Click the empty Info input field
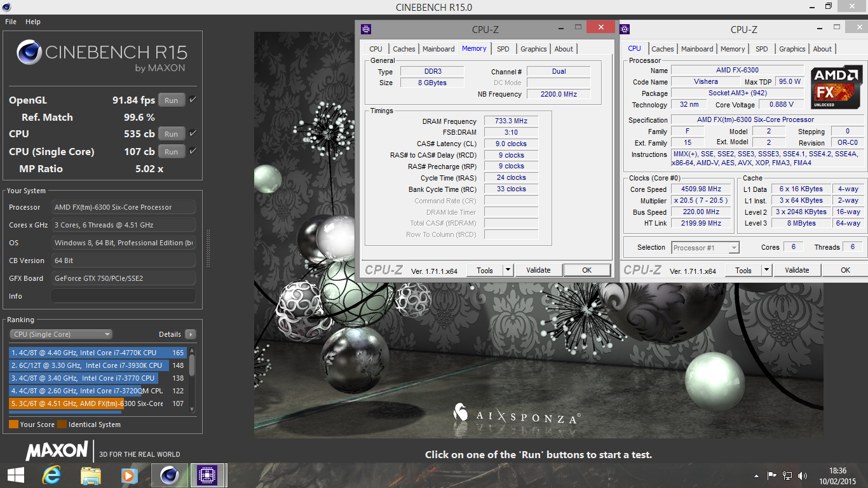 pyautogui.click(x=123, y=296)
